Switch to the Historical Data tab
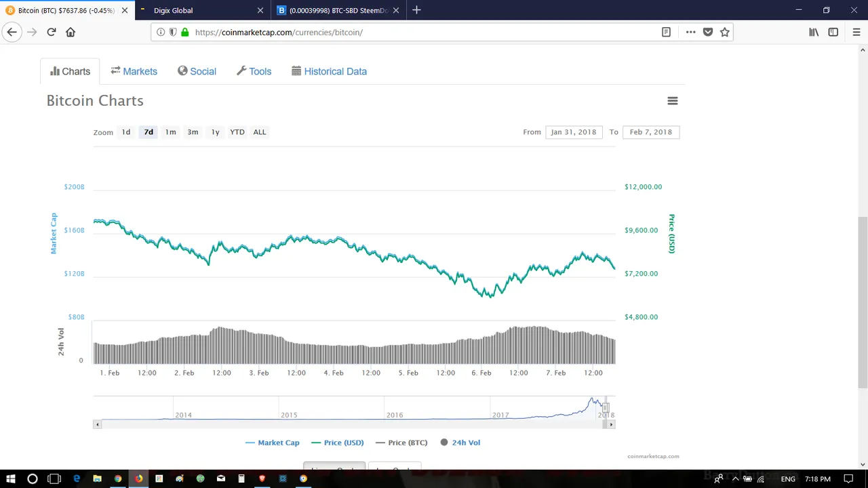 click(x=329, y=71)
